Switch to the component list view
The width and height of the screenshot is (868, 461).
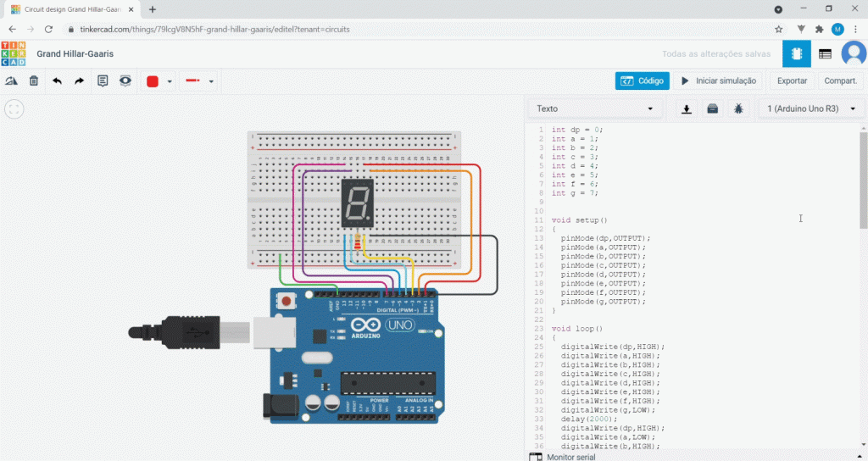(825, 54)
